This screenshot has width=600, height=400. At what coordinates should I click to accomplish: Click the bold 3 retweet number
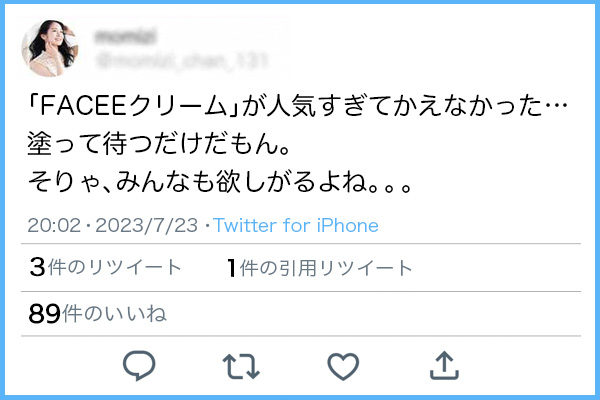38,267
